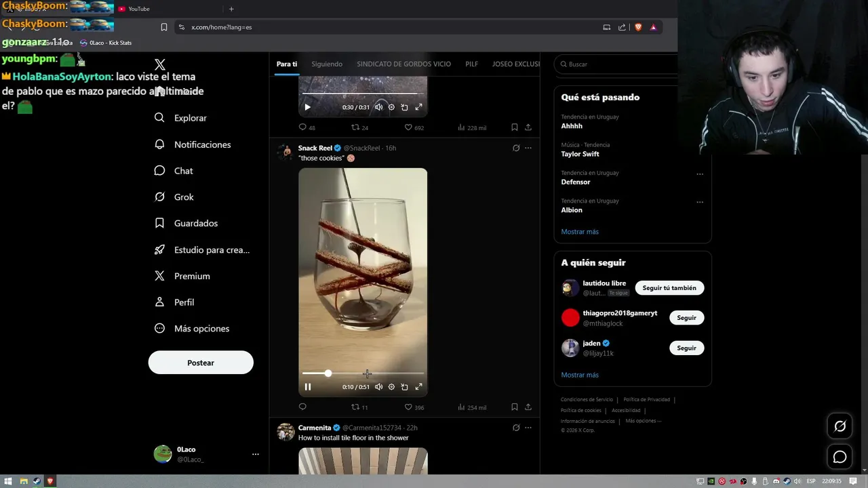Open Carmenita profile name
Viewport: 868px width, 488px height.
(x=315, y=428)
